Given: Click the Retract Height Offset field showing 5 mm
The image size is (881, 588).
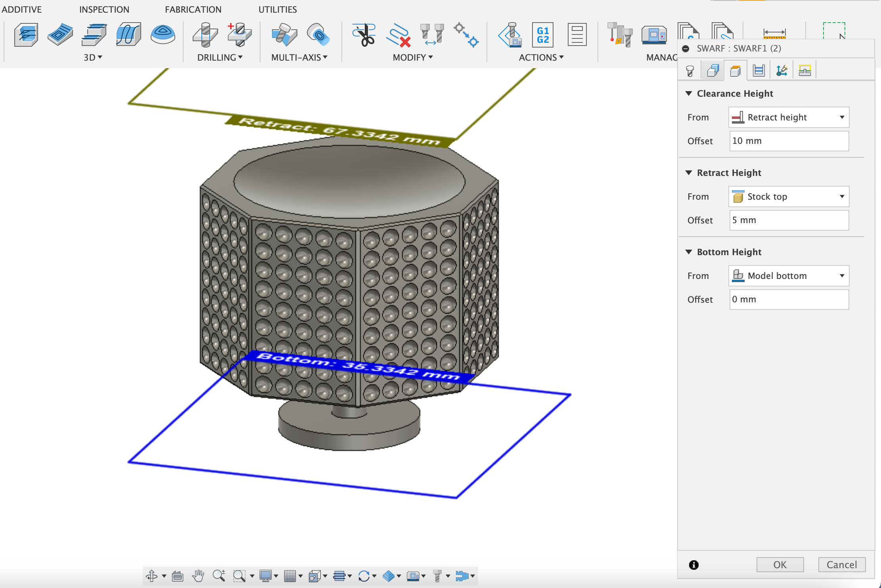Looking at the screenshot, I should [x=788, y=220].
